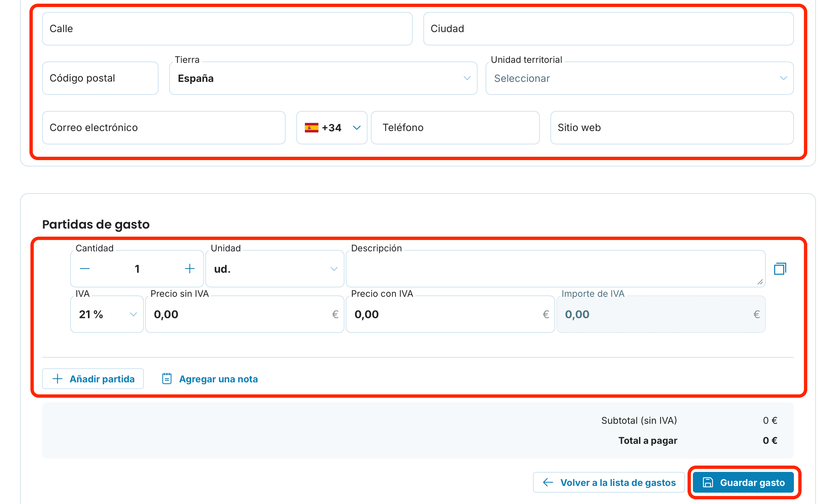Click the Partidas de gasto heading
The height and width of the screenshot is (504, 826).
click(x=96, y=225)
